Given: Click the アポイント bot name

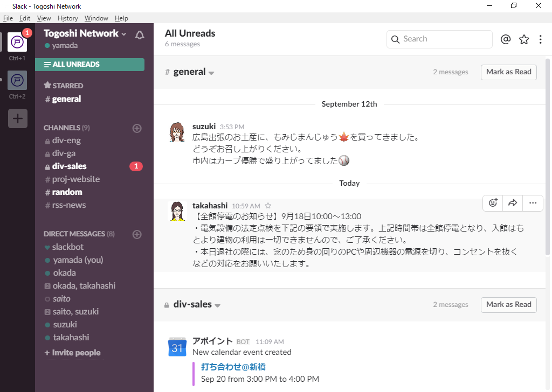Looking at the screenshot, I should pos(212,341).
